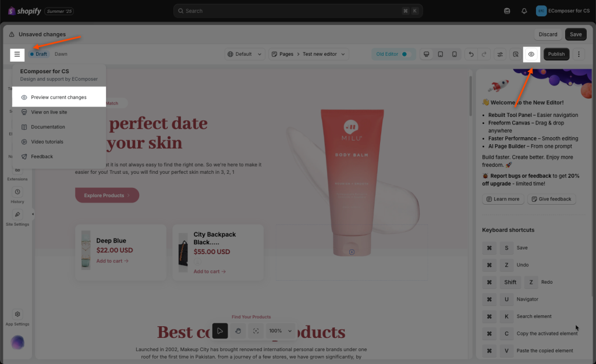Switch to mobile device view
The image size is (596, 364).
coord(454,54)
